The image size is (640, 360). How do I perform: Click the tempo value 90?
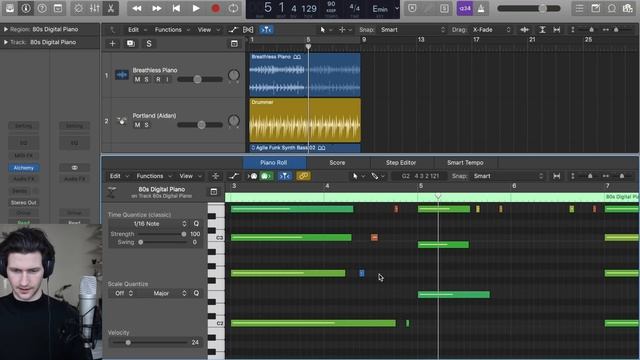coord(331,4)
